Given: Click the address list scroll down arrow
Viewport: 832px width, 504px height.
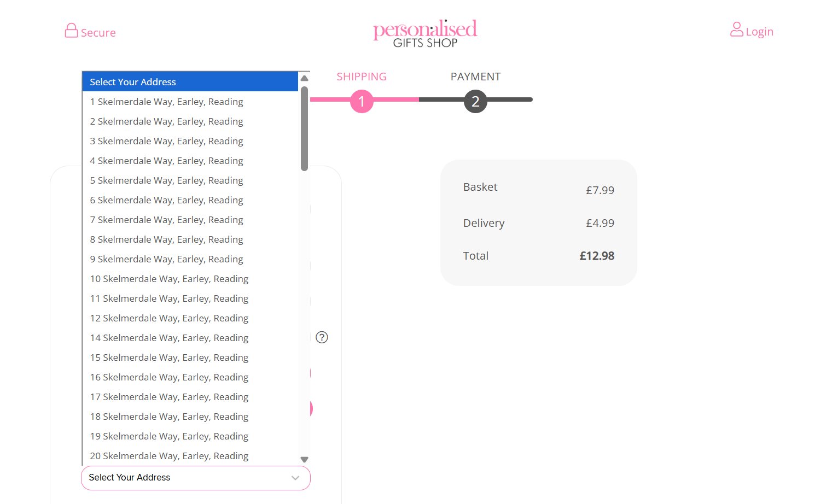Looking at the screenshot, I should 305,460.
